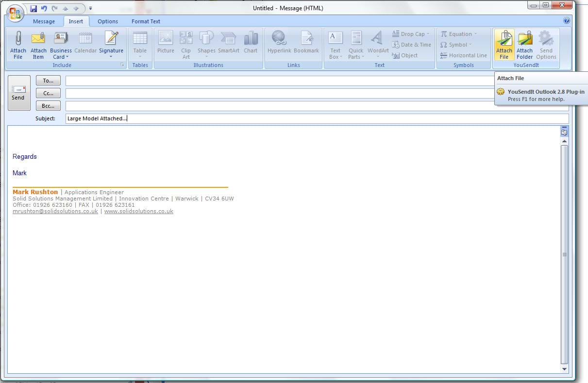The image size is (588, 383).
Task: Click the Send button
Action: point(18,93)
